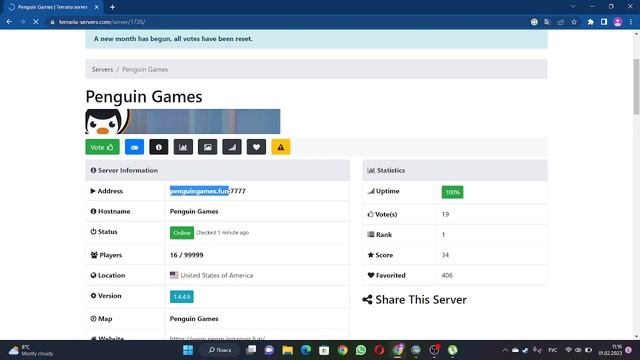Open Microsoft Edge from the taskbar

click(306, 350)
